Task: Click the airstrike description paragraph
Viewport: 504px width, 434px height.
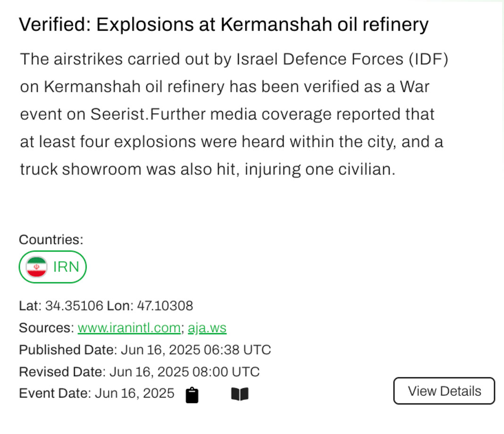Action: (x=231, y=115)
